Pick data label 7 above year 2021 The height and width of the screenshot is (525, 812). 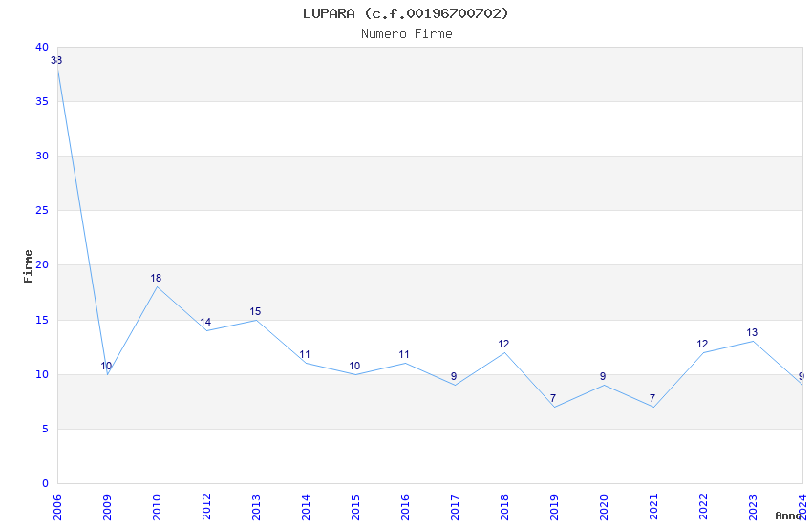coord(652,398)
